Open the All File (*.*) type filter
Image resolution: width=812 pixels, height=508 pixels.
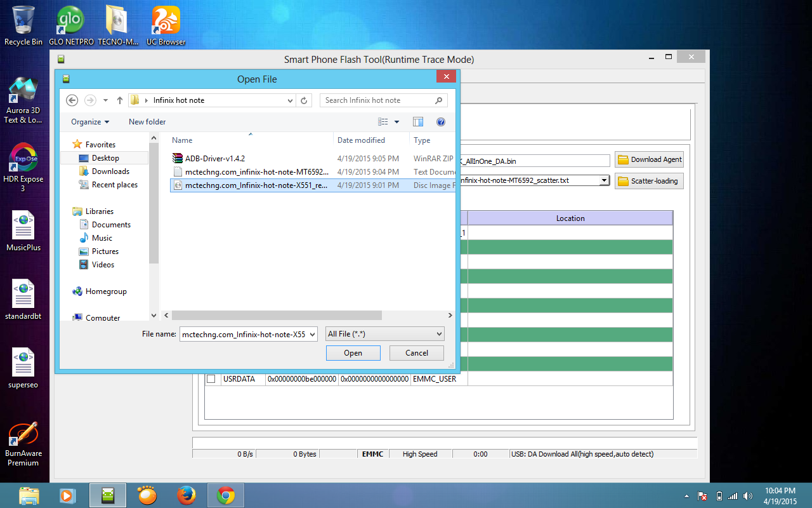pos(385,334)
